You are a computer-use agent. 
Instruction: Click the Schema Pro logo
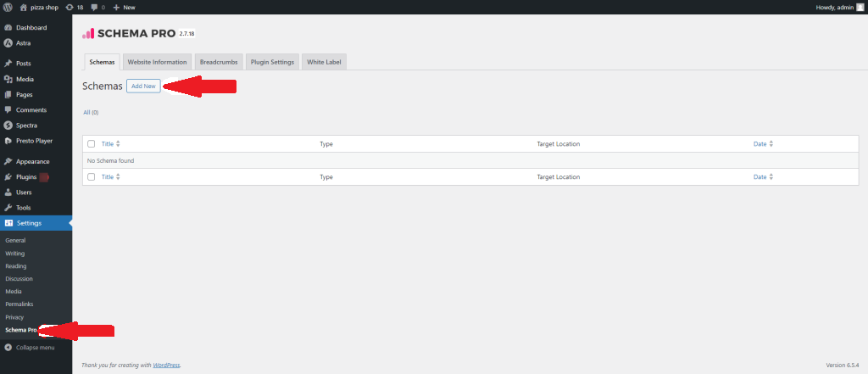[129, 34]
